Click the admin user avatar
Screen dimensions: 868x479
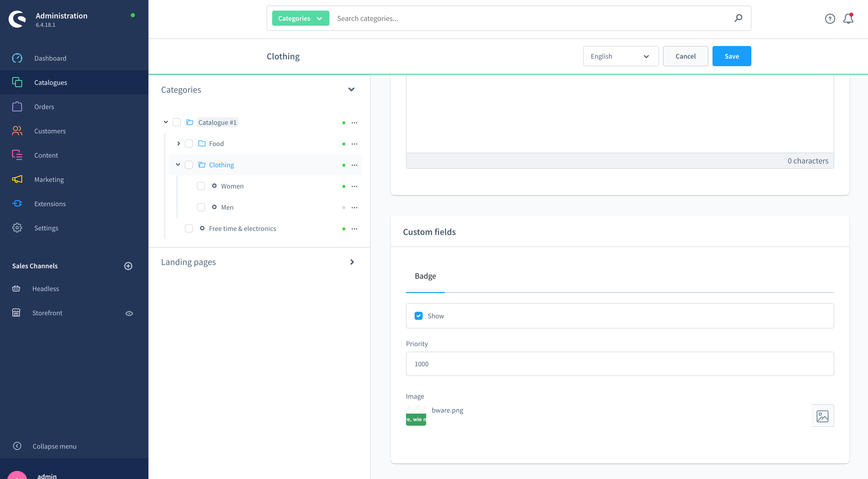point(17,475)
